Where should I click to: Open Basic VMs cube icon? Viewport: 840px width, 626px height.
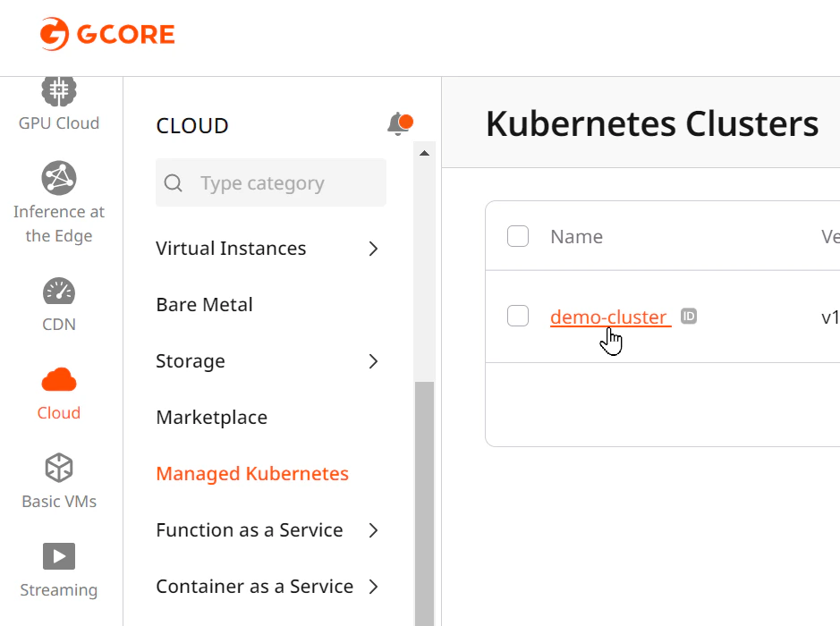tap(59, 468)
